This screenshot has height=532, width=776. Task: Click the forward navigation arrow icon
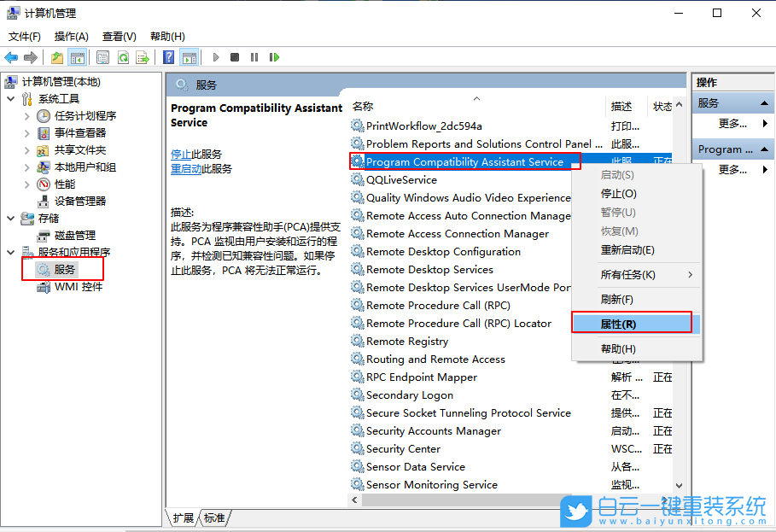32,57
